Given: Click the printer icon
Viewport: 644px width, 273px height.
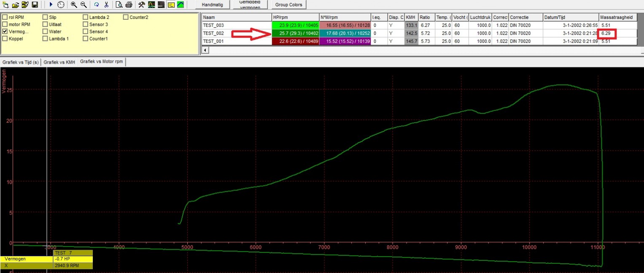Looking at the screenshot, I should pos(129,5).
